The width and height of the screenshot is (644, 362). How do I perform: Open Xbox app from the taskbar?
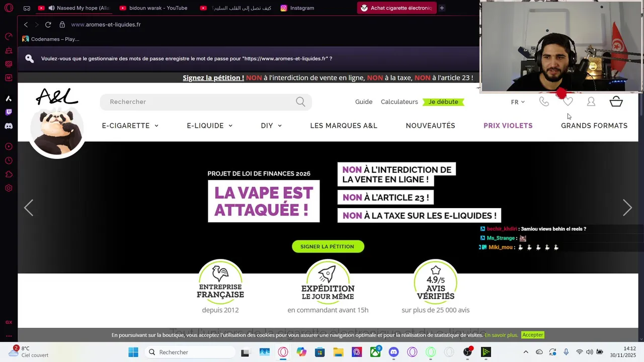(375, 352)
